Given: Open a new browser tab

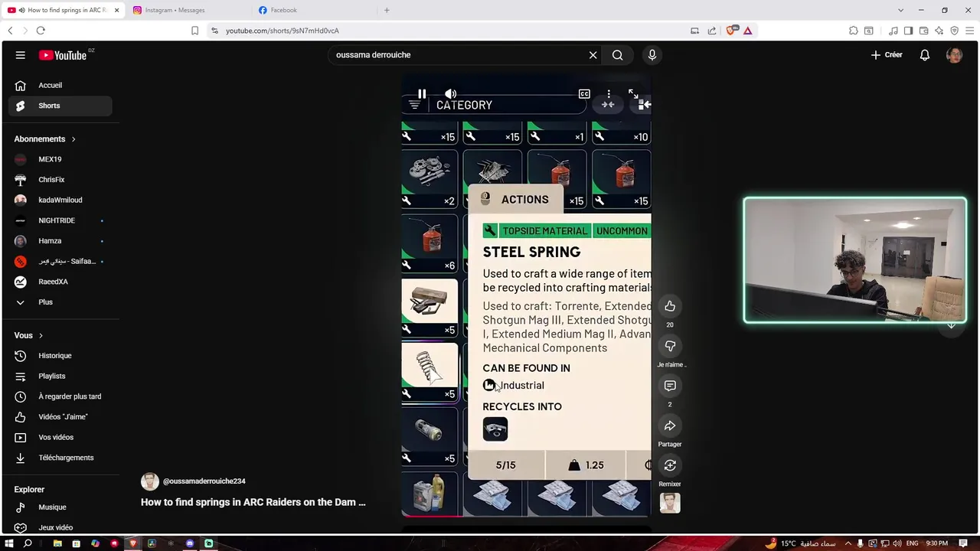Looking at the screenshot, I should (387, 10).
